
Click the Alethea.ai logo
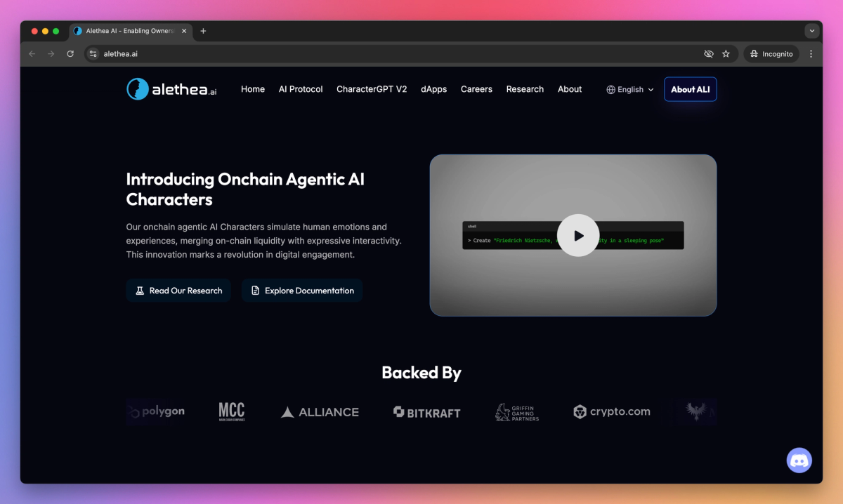coord(171,89)
